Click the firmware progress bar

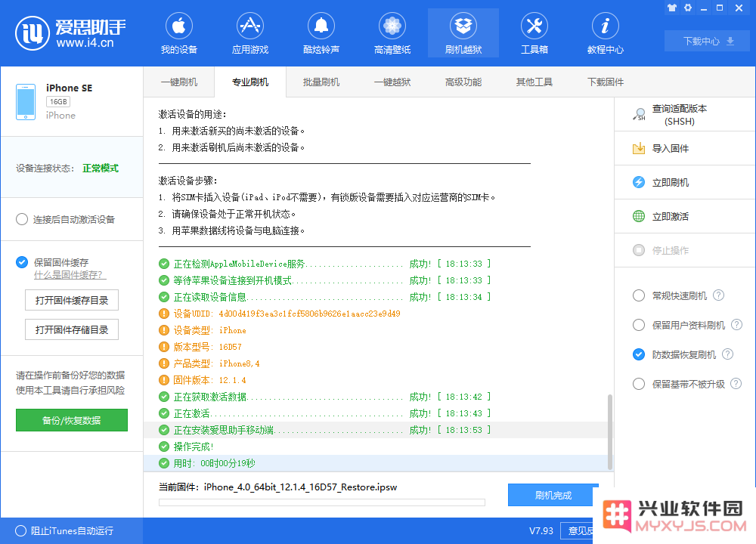[321, 502]
